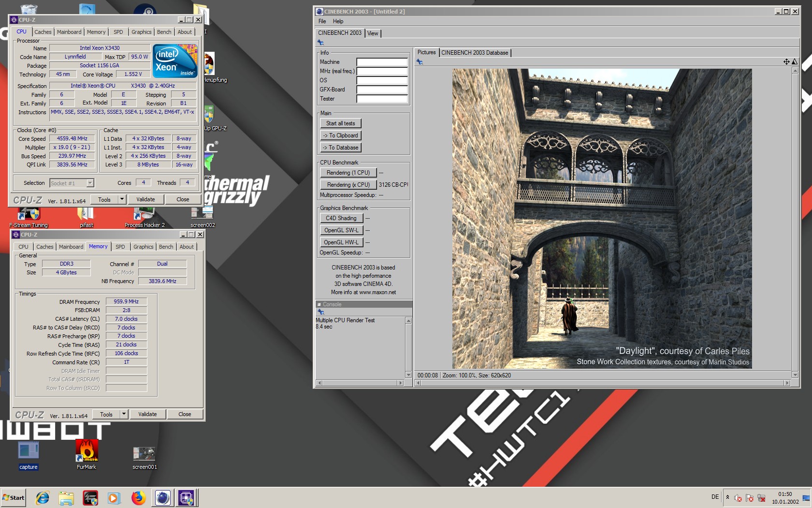This screenshot has height=508, width=812.
Task: Switch to the View tab in Cinebench
Action: coord(373,33)
